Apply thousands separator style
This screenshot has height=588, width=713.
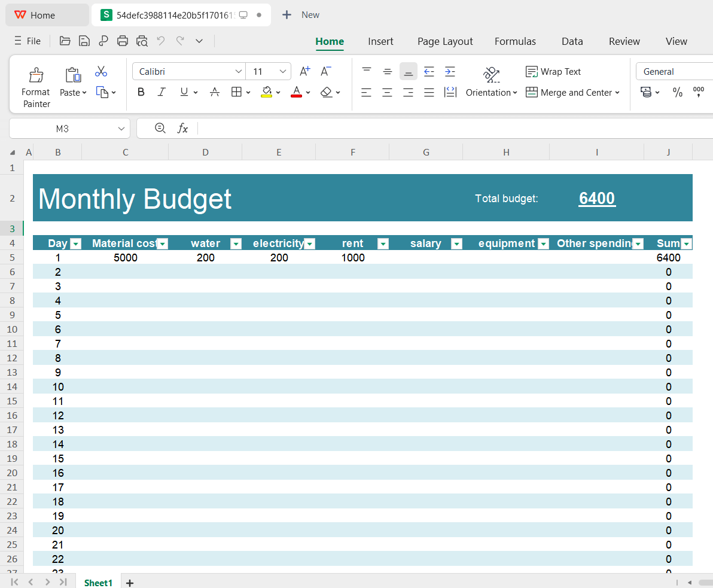coord(699,92)
